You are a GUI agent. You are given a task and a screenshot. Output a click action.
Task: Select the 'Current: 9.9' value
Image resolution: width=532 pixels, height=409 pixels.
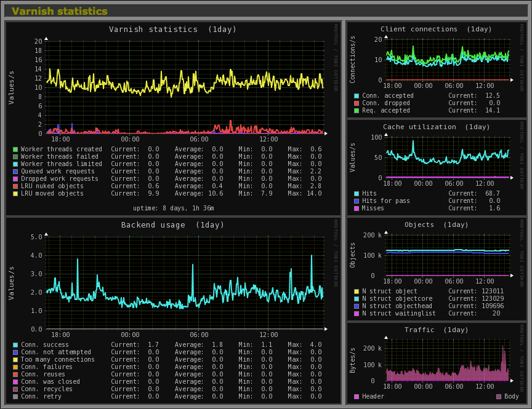tap(135, 194)
